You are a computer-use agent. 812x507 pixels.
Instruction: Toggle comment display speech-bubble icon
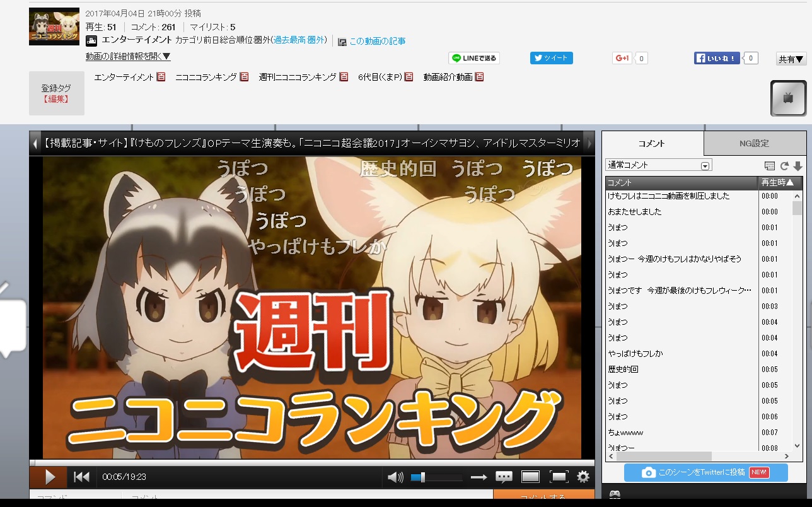click(x=504, y=477)
